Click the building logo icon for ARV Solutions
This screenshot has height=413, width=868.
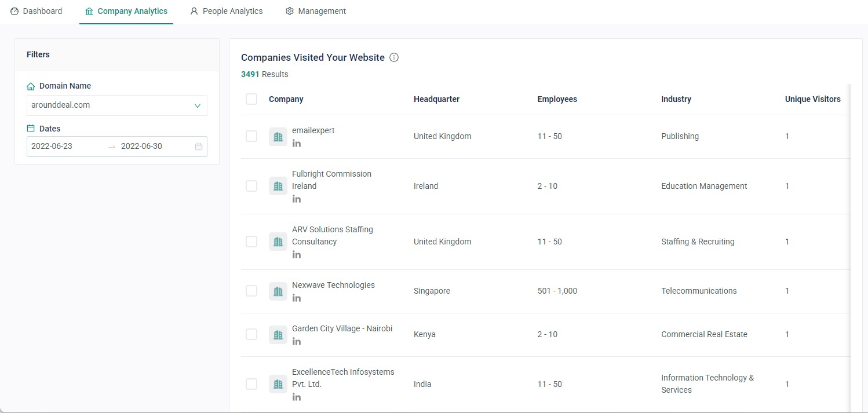coord(278,242)
